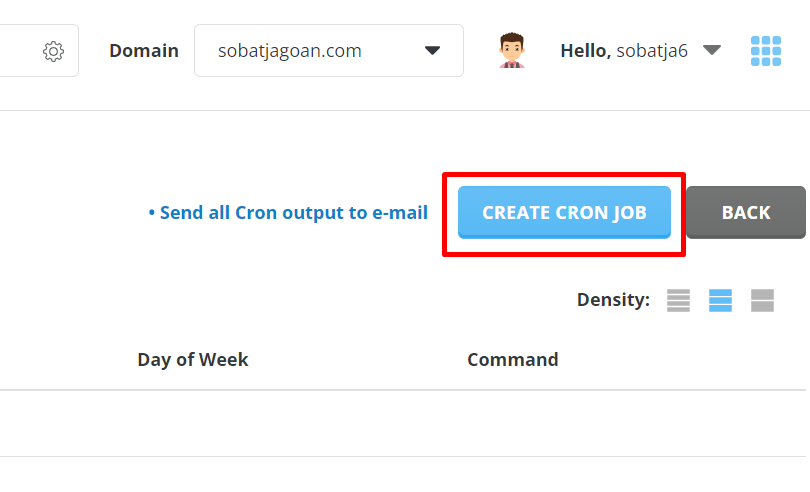810x492 pixels.
Task: Click the bold Hello greeting text
Action: [586, 51]
